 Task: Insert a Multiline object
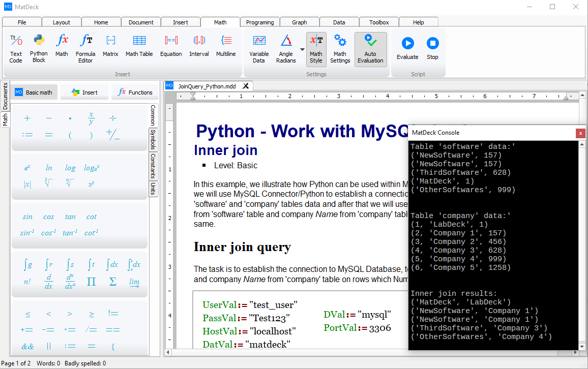tap(226, 46)
